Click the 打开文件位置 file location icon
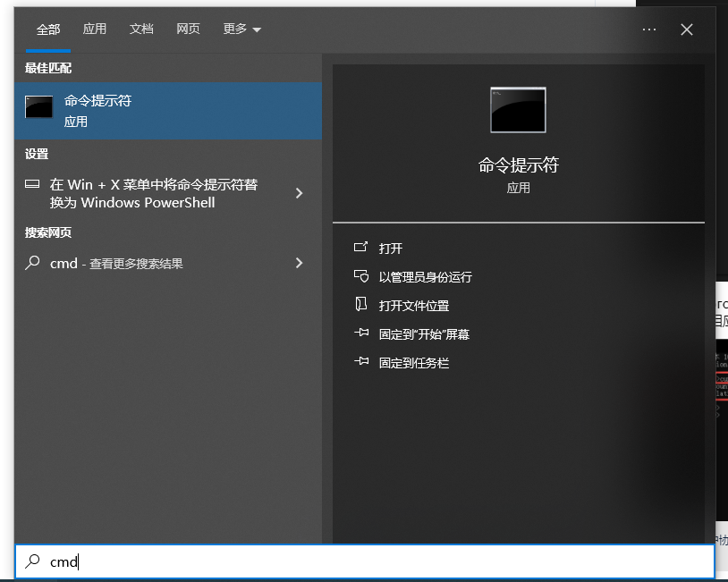The image size is (728, 582). 361,305
